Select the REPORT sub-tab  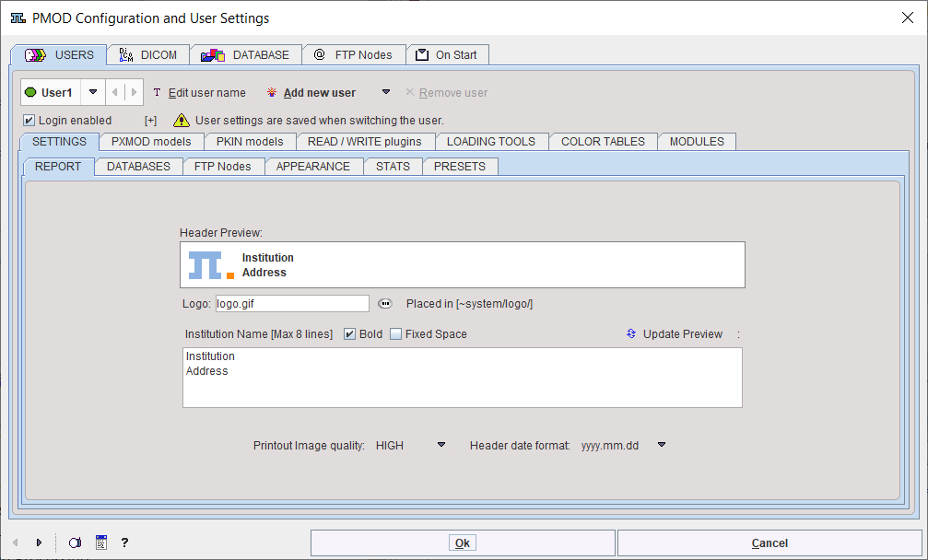58,167
